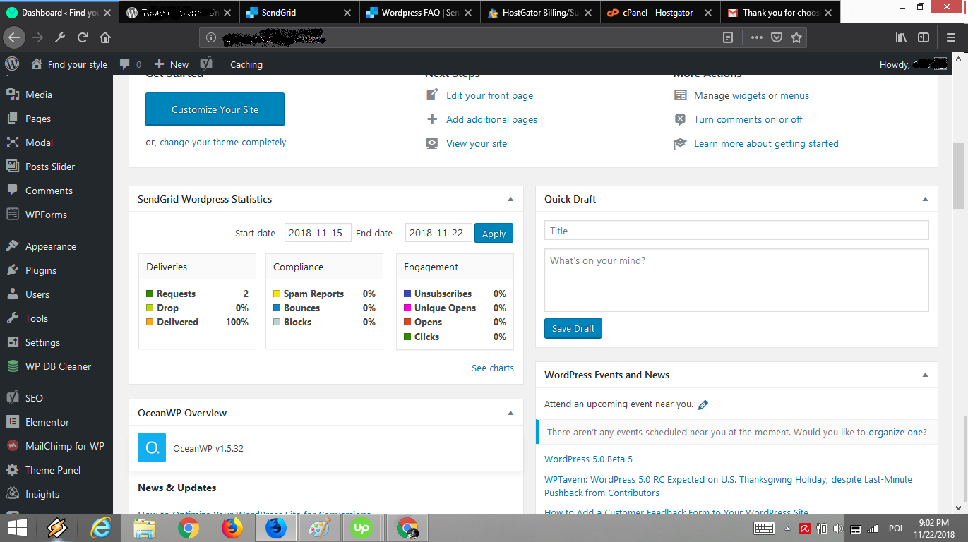Click the Customize Your Site button
The height and width of the screenshot is (542, 980).
[215, 109]
